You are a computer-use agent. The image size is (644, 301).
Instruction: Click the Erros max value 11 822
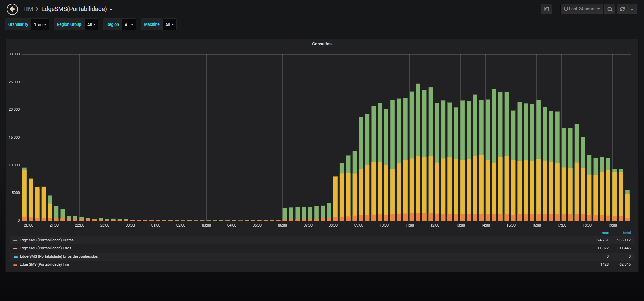pos(603,248)
